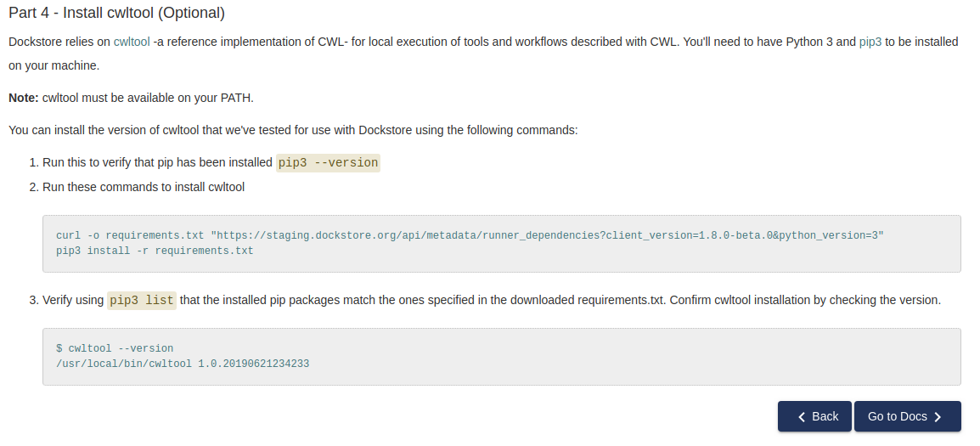Click the Go to Docs button
980x446 pixels.
click(908, 416)
